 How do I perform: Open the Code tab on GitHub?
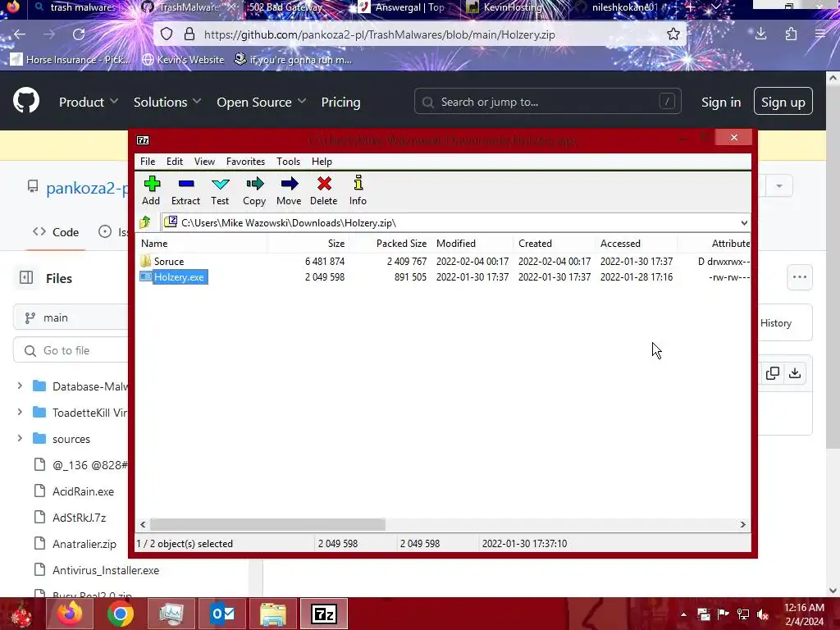[x=56, y=232]
